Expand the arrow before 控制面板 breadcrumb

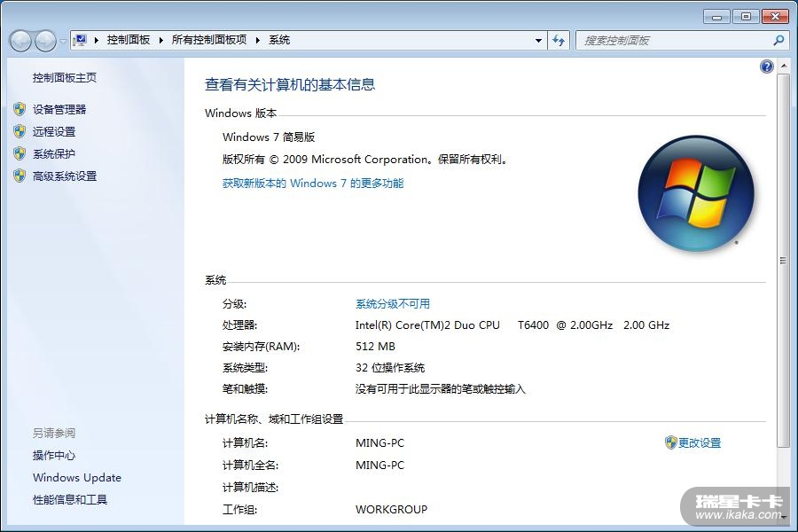tap(96, 40)
